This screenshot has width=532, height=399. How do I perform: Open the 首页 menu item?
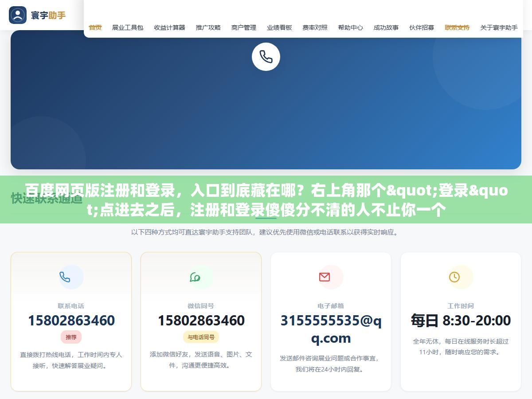point(95,27)
